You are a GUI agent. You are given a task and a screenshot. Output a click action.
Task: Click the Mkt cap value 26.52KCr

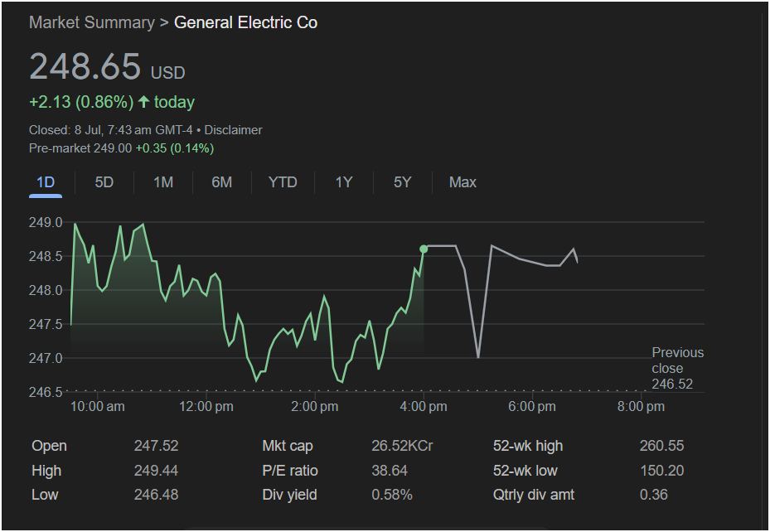pyautogui.click(x=402, y=446)
